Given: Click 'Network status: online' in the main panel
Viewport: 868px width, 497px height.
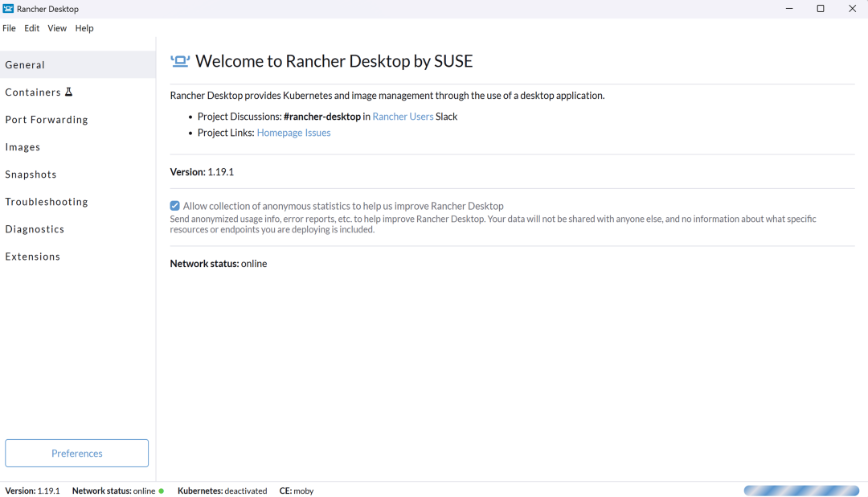Looking at the screenshot, I should coord(219,264).
